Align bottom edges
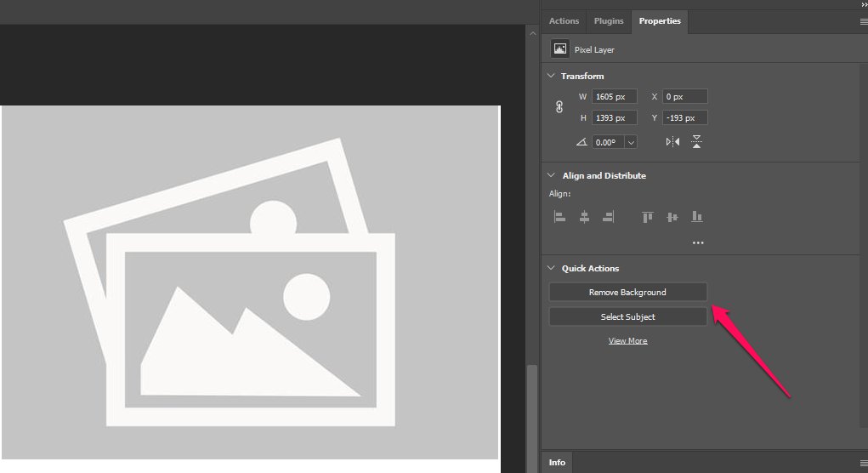Image resolution: width=868 pixels, height=473 pixels. (x=697, y=217)
